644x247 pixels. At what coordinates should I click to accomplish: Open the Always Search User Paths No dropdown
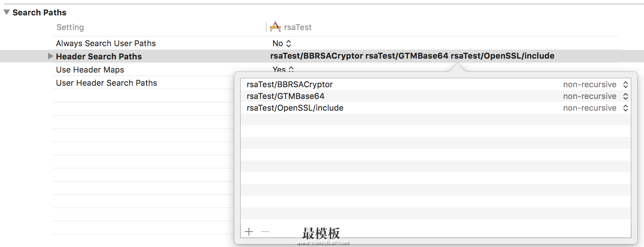coord(282,44)
